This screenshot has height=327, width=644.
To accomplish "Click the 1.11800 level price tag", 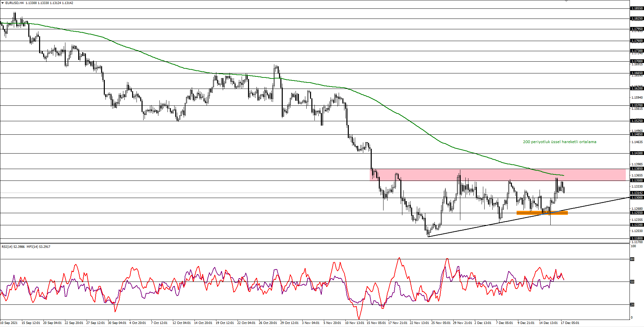I will pyautogui.click(x=637, y=238).
